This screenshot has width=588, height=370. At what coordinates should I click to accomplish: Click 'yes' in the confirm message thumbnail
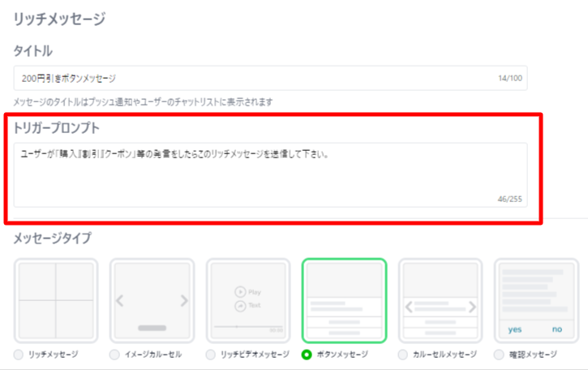coord(515,329)
